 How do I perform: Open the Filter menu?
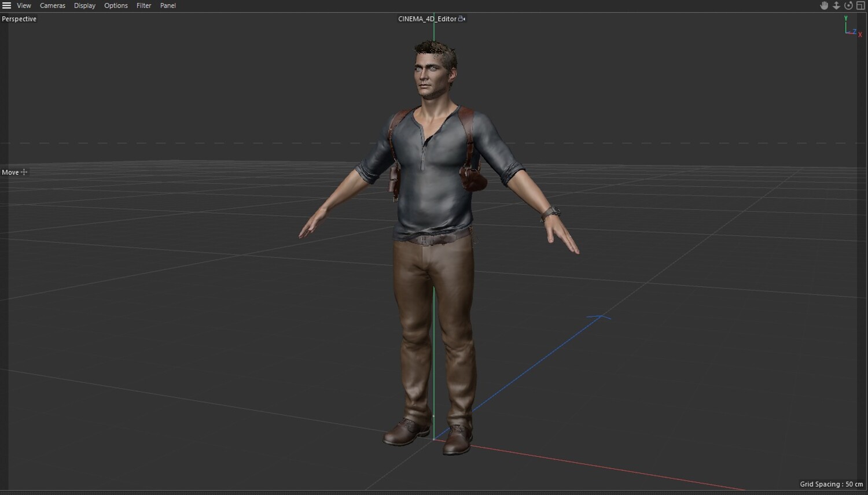(x=144, y=6)
